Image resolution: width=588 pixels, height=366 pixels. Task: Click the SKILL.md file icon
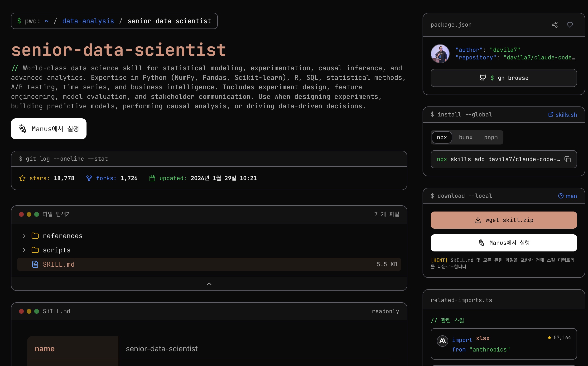(35, 264)
